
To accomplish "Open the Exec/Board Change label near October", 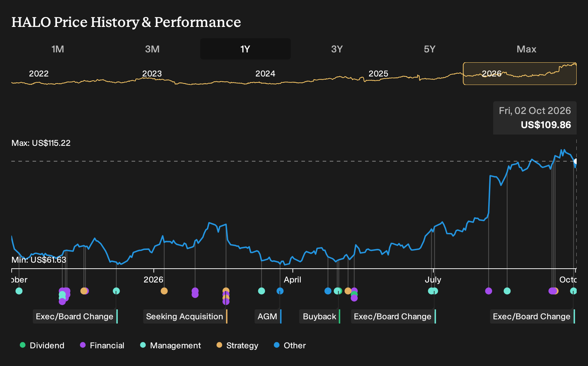I will (532, 316).
